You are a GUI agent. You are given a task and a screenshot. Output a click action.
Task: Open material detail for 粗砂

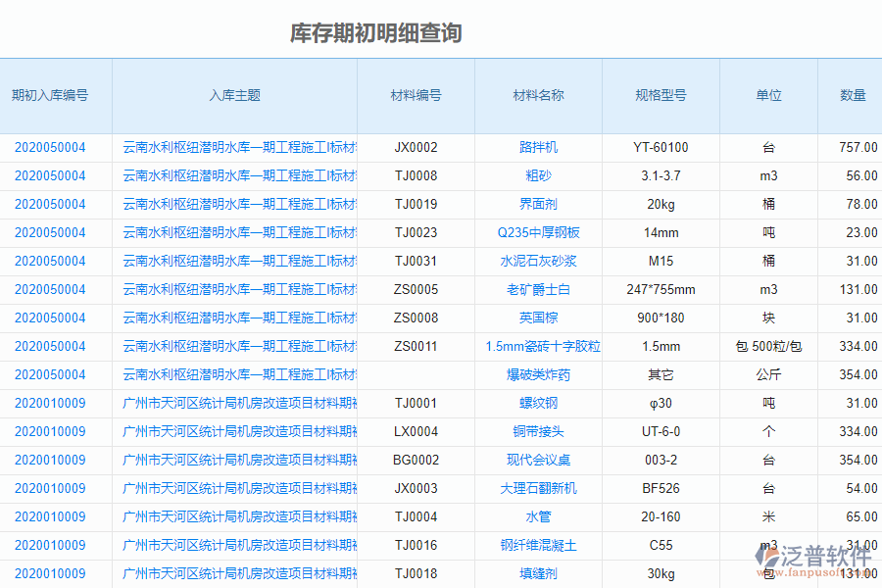point(536,175)
